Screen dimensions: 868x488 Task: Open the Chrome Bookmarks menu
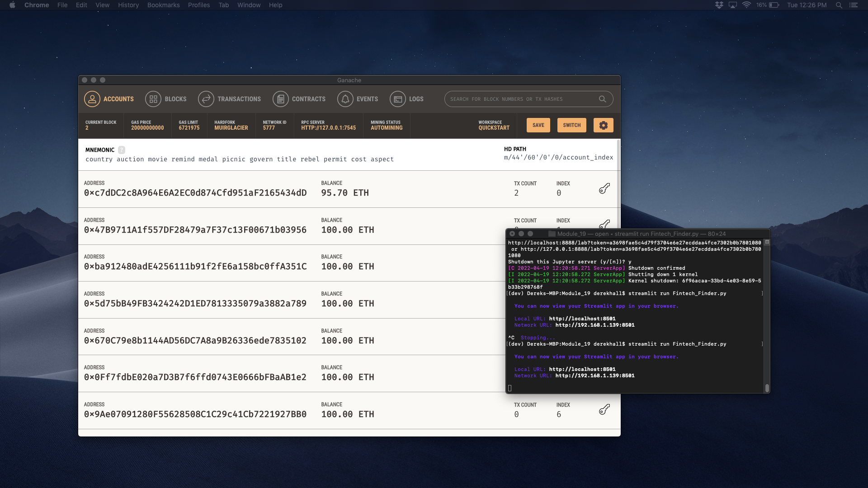[163, 5]
